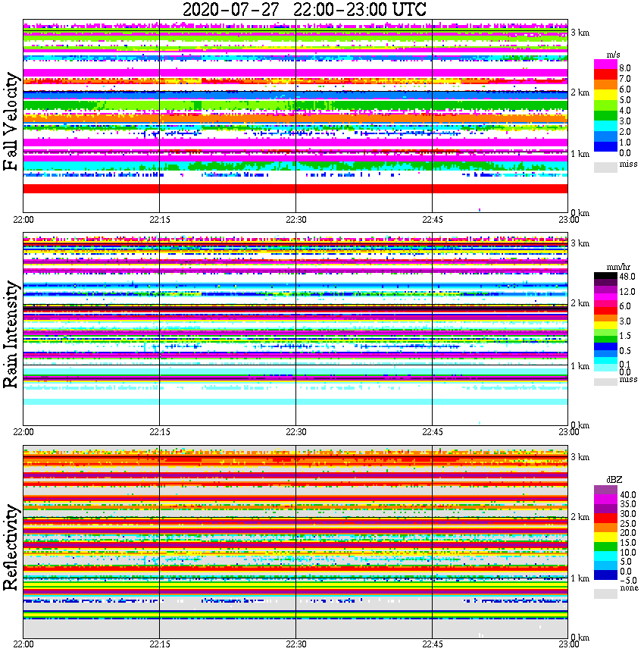Click "22:00" below the Reflectivity plot
644x658 pixels.
point(23,644)
